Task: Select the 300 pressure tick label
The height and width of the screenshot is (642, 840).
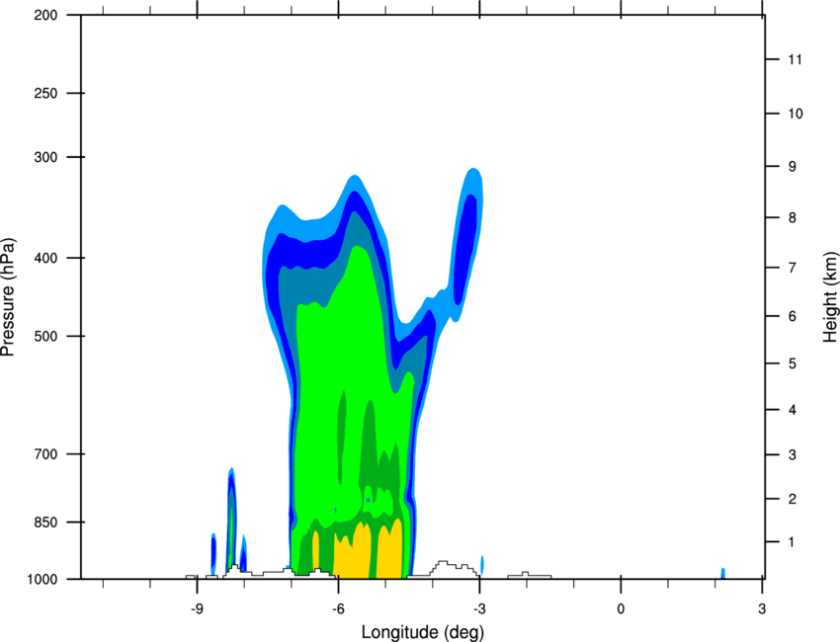Action: pos(45,157)
